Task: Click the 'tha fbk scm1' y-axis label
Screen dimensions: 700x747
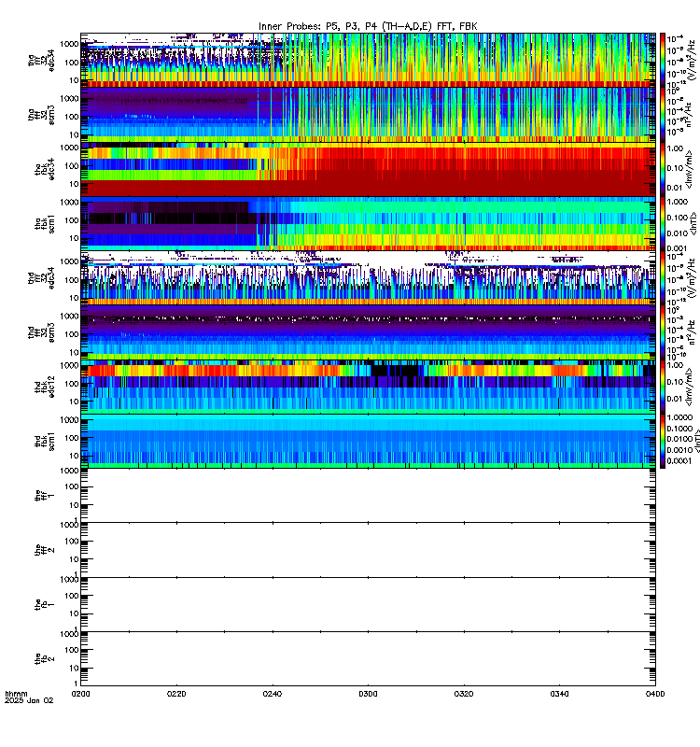Action: tap(45, 224)
